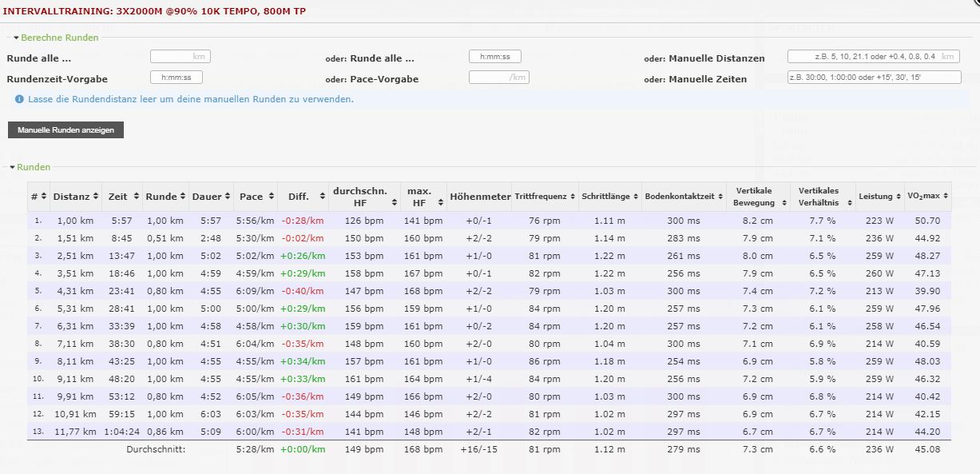Sort by Höhenmeter column header
Viewport: 980px width, 474px height.
(x=479, y=197)
